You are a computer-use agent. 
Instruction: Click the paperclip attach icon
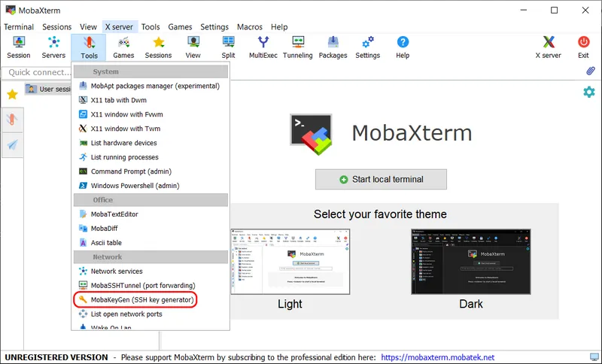pyautogui.click(x=591, y=71)
